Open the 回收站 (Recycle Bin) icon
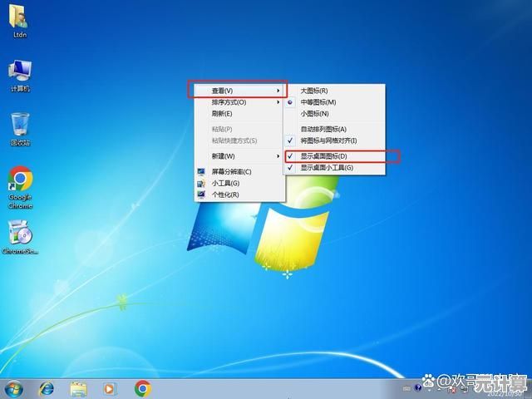This screenshot has height=399, width=532. click(20, 126)
